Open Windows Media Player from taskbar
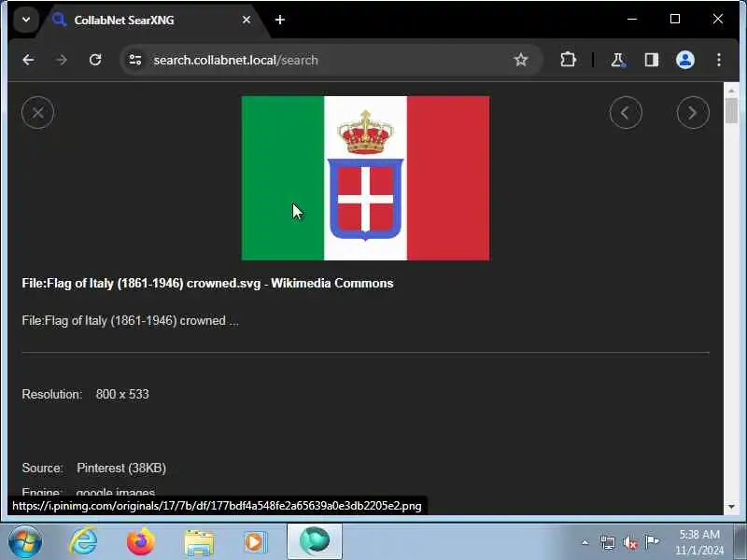This screenshot has width=747, height=560. click(x=256, y=542)
